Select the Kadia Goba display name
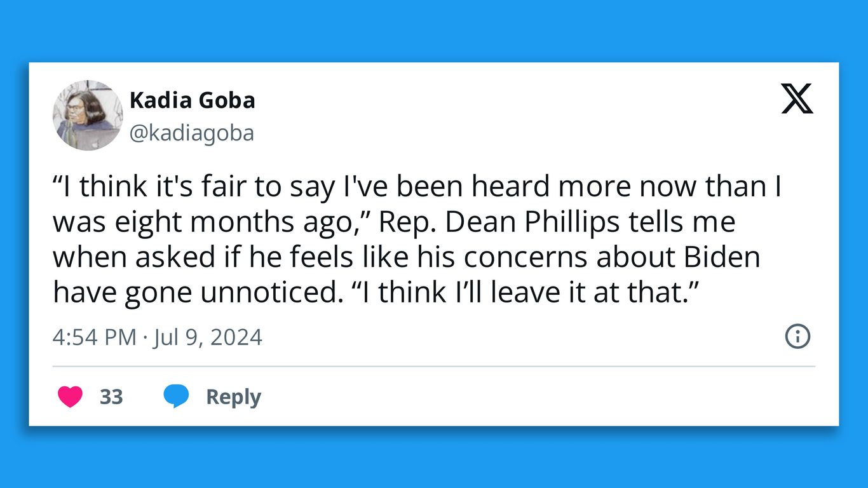The height and width of the screenshot is (488, 868). (193, 100)
